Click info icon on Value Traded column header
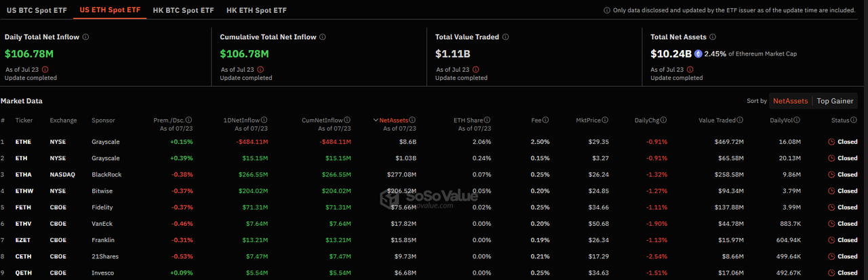Screen dimensions: 868x280 [x=741, y=120]
